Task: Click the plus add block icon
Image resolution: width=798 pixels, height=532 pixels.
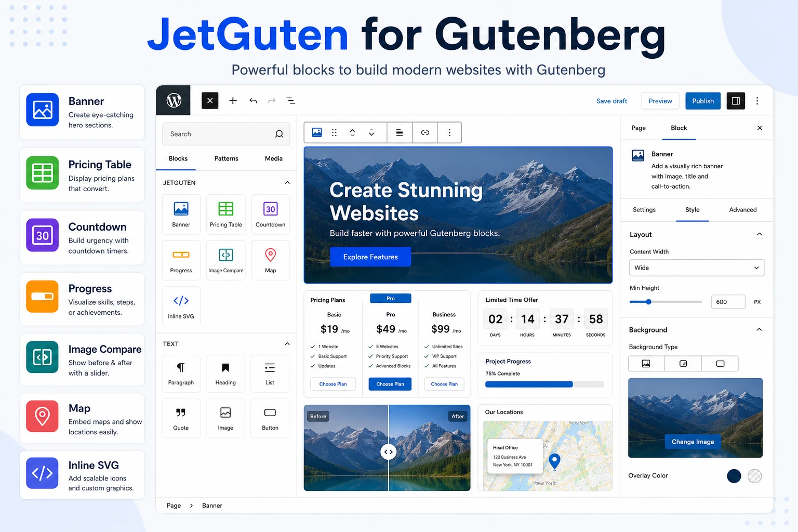Action: point(233,101)
